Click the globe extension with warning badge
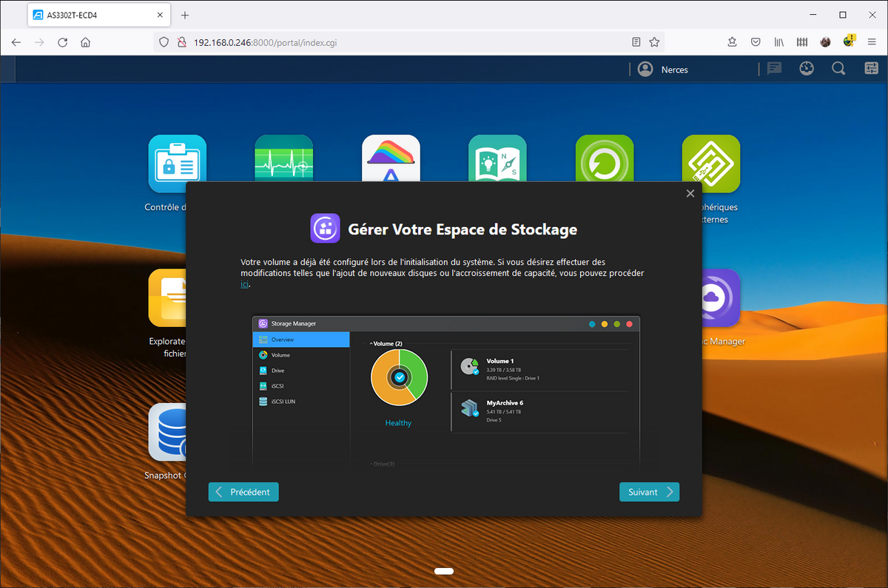888x588 pixels. (x=849, y=41)
